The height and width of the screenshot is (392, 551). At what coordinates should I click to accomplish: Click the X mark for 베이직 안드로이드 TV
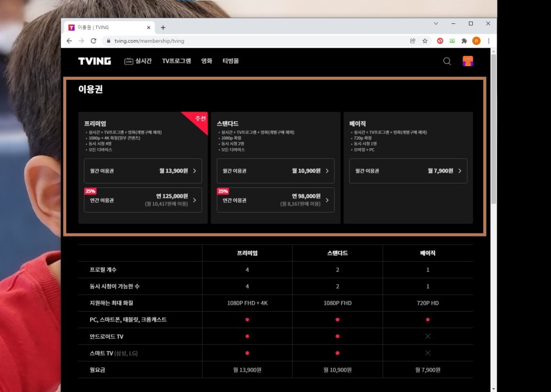(x=428, y=336)
